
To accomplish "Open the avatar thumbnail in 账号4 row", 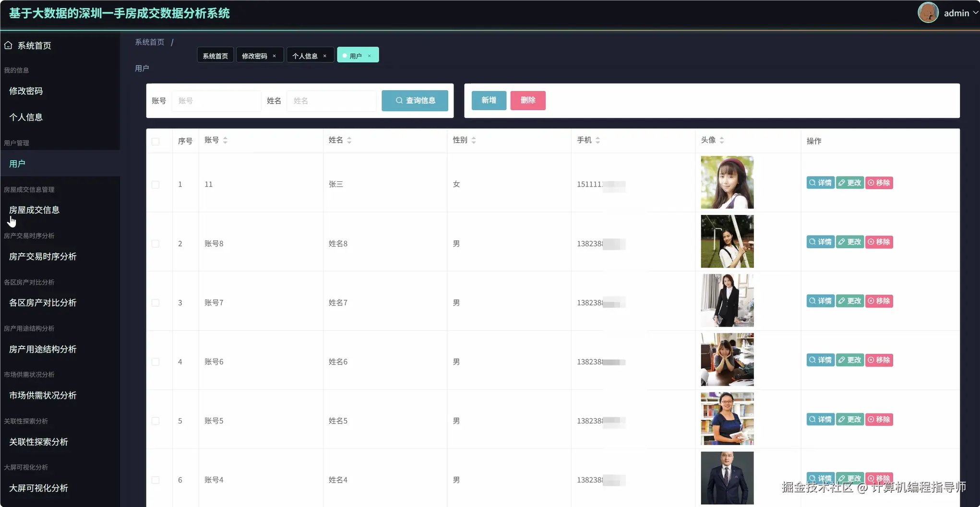I will point(727,478).
